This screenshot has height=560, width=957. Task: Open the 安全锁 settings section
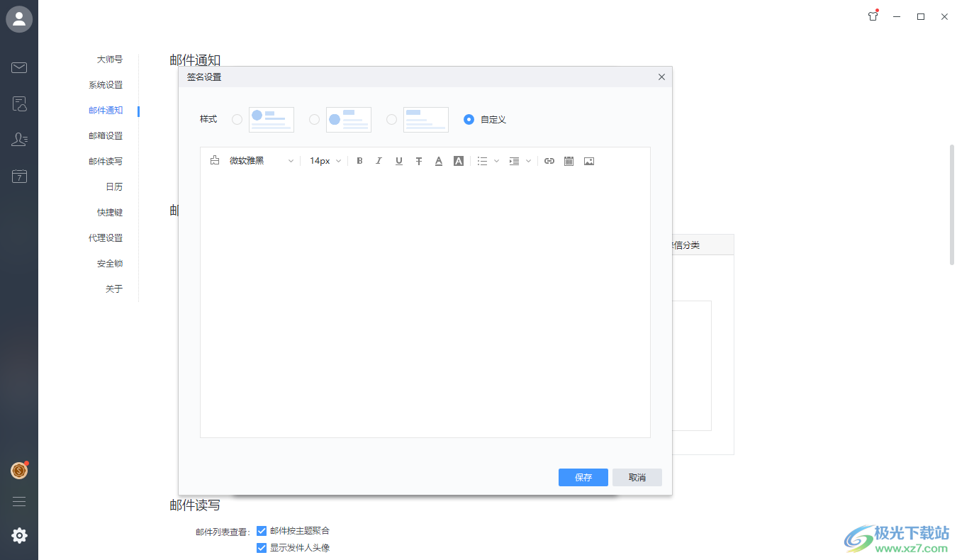[110, 264]
